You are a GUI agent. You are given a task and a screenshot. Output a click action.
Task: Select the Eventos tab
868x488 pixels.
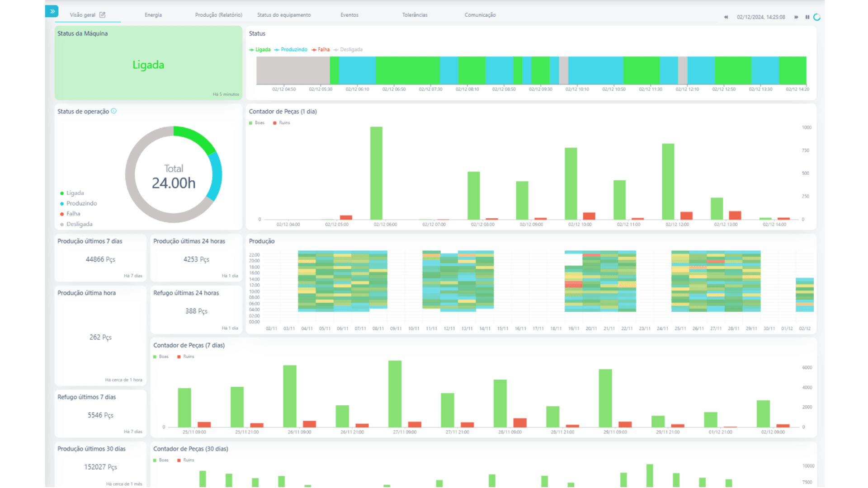pyautogui.click(x=349, y=15)
